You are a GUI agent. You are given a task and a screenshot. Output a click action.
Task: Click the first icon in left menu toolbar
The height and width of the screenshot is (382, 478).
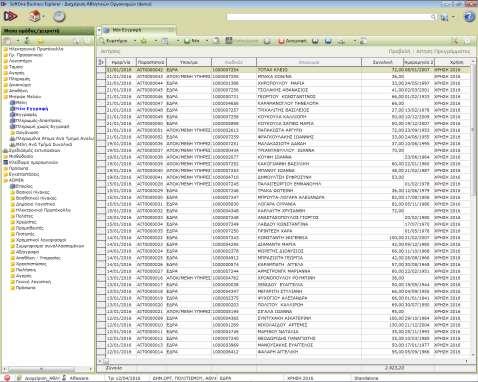[7, 41]
